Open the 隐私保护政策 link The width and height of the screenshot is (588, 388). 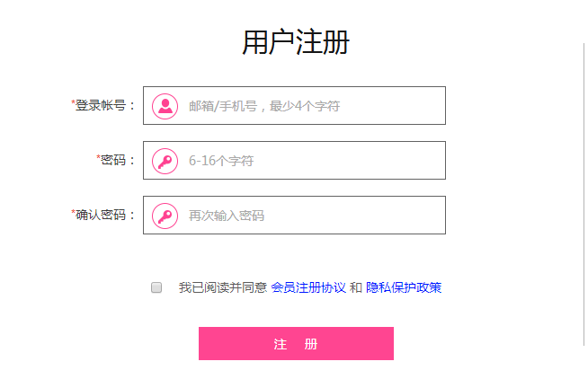click(x=404, y=287)
